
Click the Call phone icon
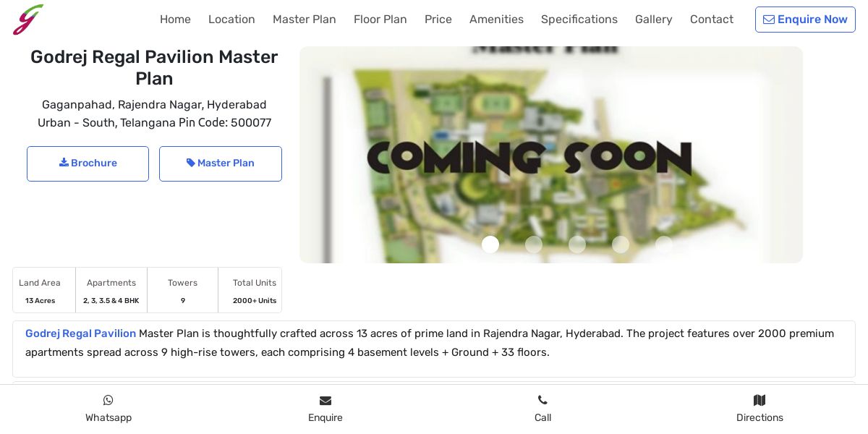tap(542, 400)
